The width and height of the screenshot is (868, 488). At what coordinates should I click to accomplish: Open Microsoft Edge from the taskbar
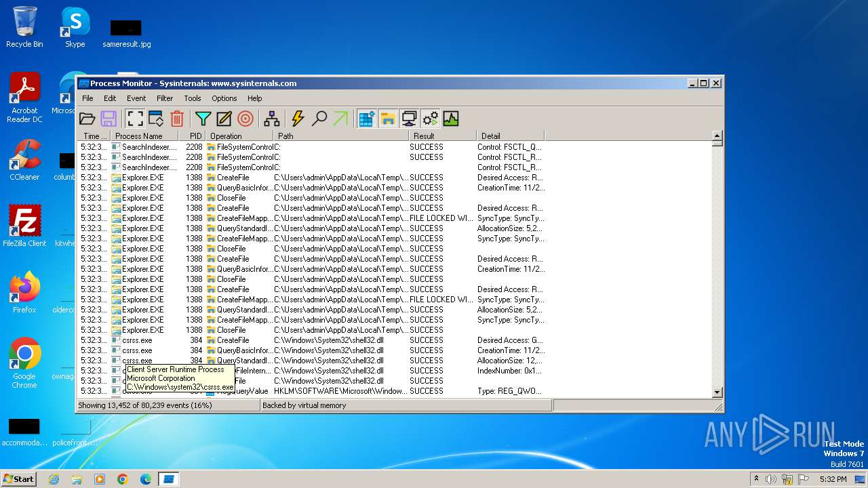(x=146, y=479)
